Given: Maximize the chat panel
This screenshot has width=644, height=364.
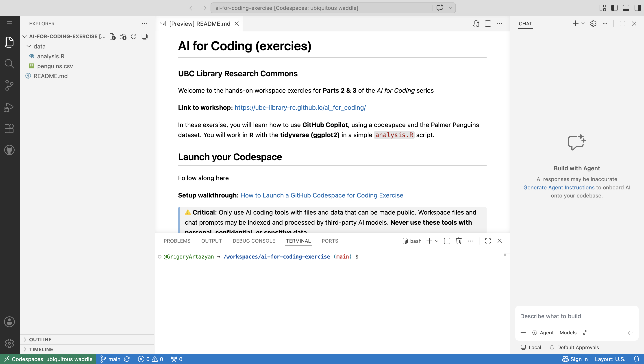Looking at the screenshot, I should coord(622,24).
